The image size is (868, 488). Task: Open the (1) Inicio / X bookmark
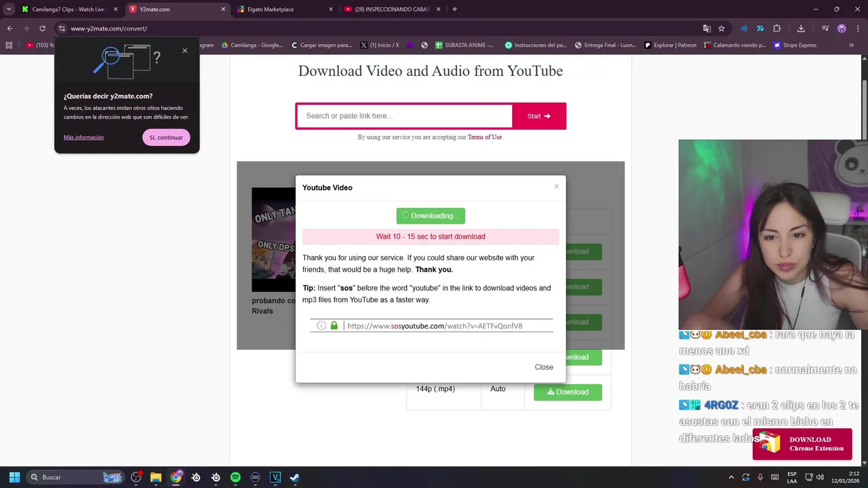pyautogui.click(x=380, y=45)
